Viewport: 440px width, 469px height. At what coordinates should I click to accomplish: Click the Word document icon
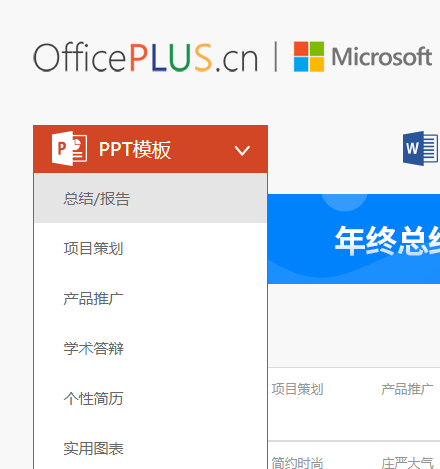pos(420,148)
